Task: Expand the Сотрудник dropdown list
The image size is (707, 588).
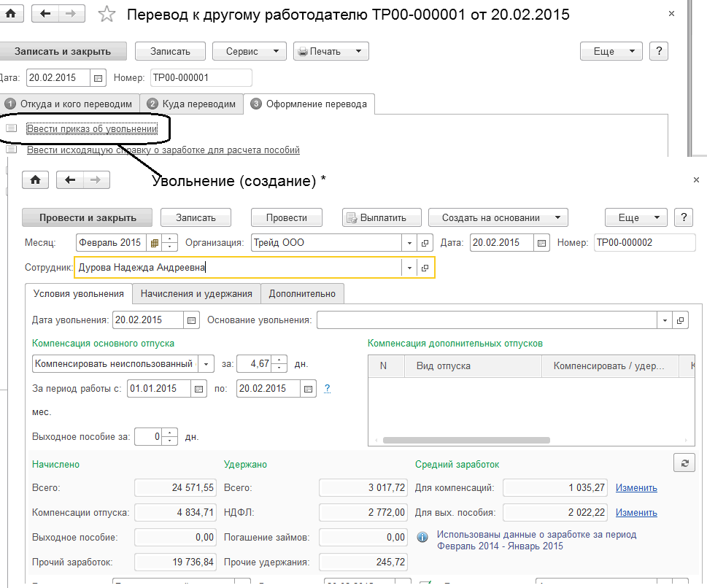Action: [x=409, y=268]
